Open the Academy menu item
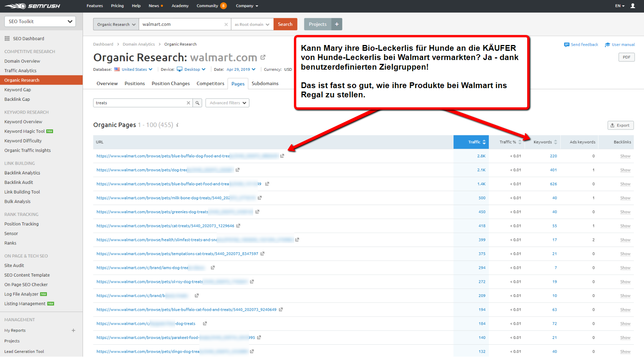Screen dimensions: 644x357 coord(180,6)
